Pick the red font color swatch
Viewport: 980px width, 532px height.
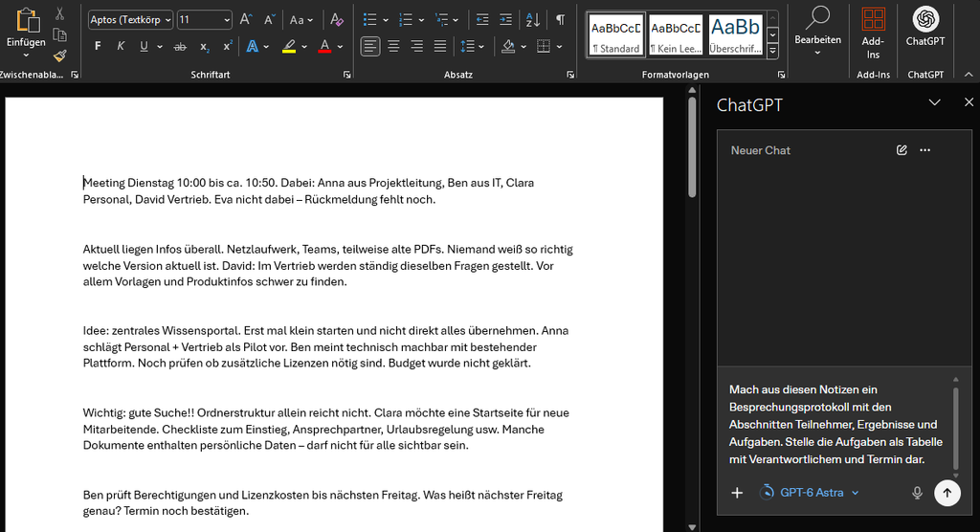(x=324, y=46)
